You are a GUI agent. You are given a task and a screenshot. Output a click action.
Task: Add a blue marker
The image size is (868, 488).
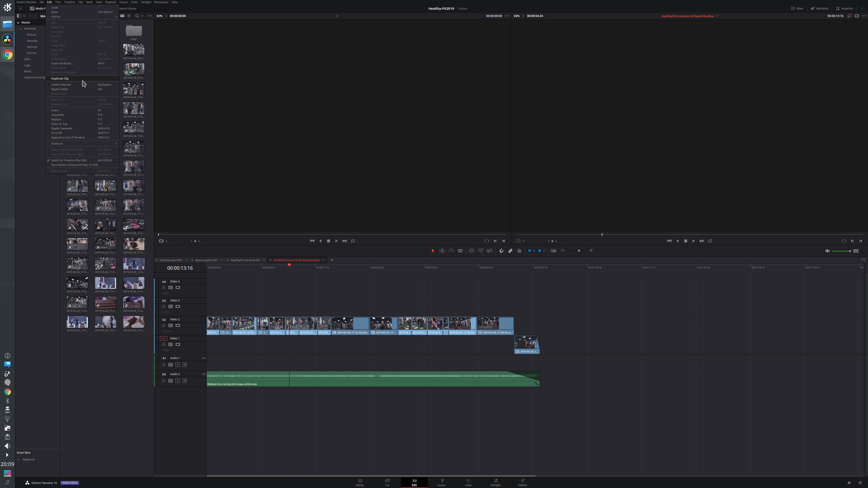coord(540,251)
